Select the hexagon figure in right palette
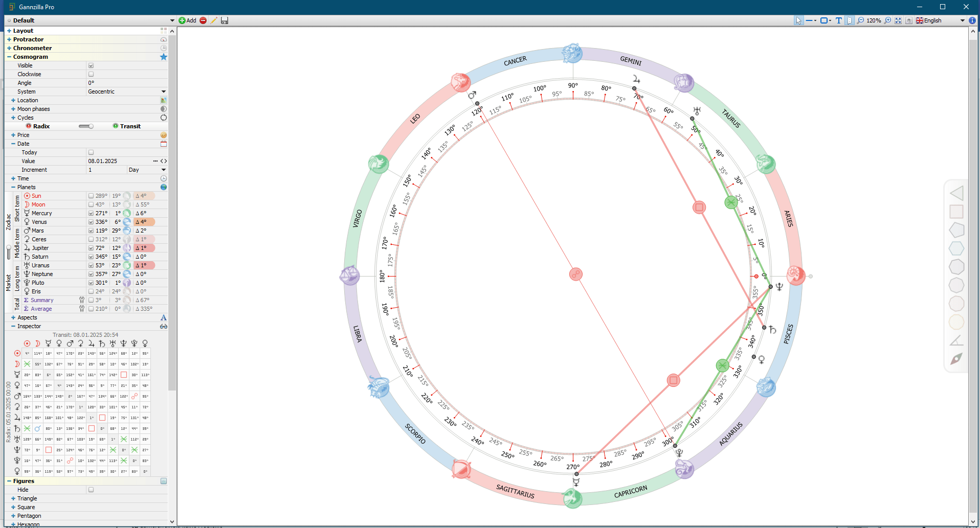The height and width of the screenshot is (528, 980). click(x=956, y=248)
